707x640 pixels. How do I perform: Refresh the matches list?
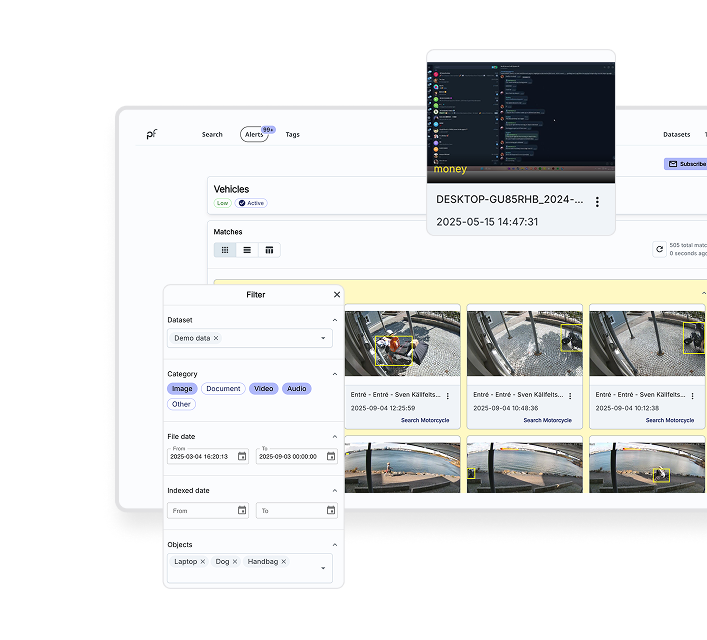coord(659,249)
